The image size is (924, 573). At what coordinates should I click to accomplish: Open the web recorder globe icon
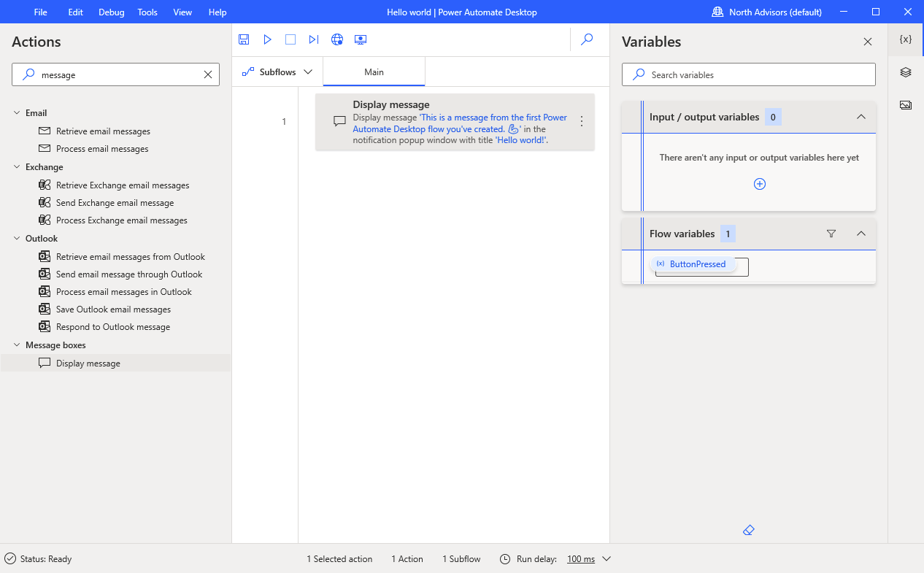point(337,40)
